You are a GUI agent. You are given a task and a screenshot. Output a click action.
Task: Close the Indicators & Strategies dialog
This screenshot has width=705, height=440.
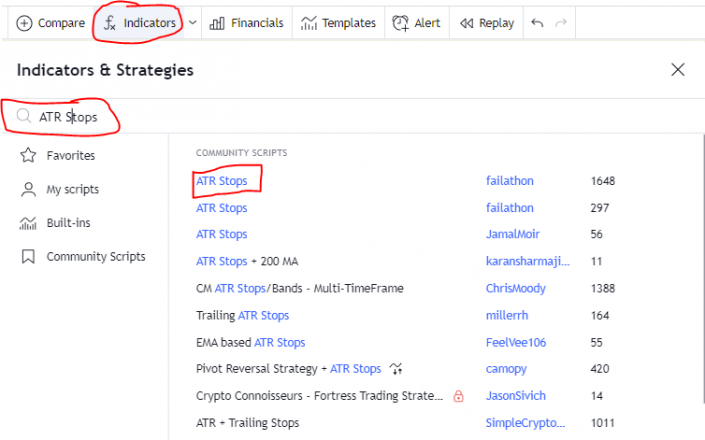678,70
